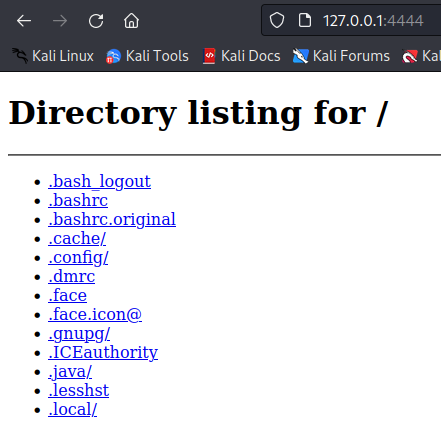Open the .ICEauthority file link
441x421 pixels.
[x=103, y=353]
